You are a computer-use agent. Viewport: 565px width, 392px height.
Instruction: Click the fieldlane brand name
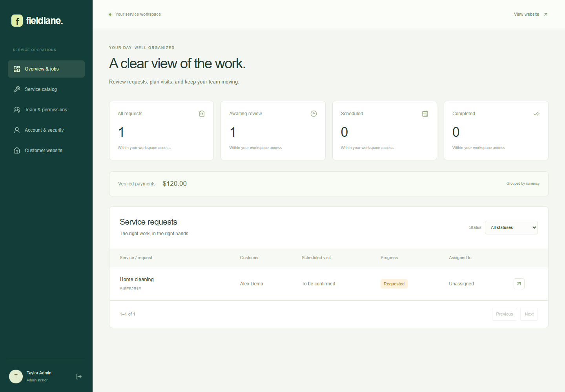coord(44,20)
